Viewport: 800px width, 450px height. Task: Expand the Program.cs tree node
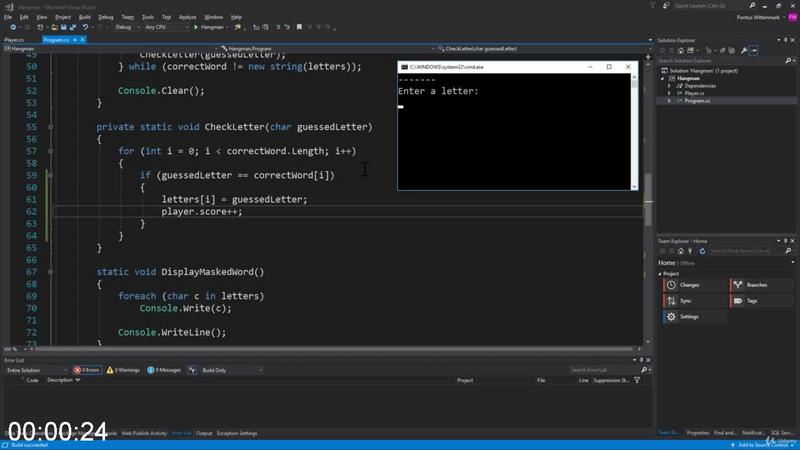click(669, 101)
